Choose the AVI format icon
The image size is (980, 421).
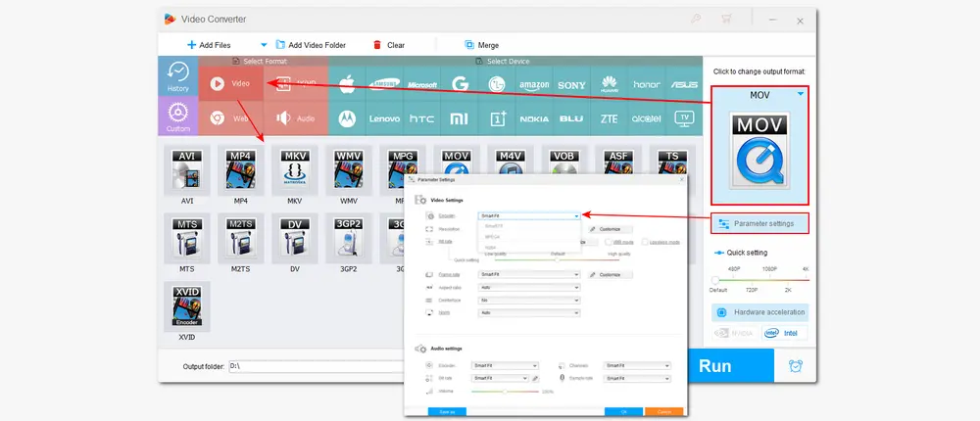187,168
